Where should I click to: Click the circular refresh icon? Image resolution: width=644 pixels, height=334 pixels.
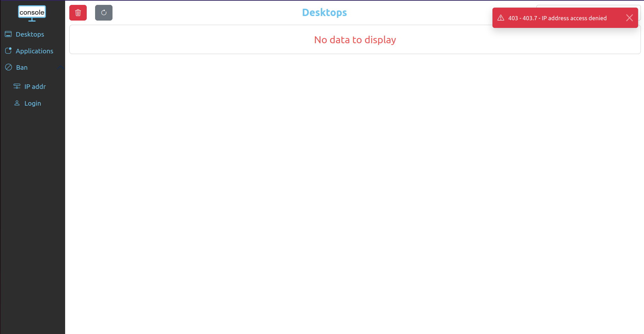103,13
